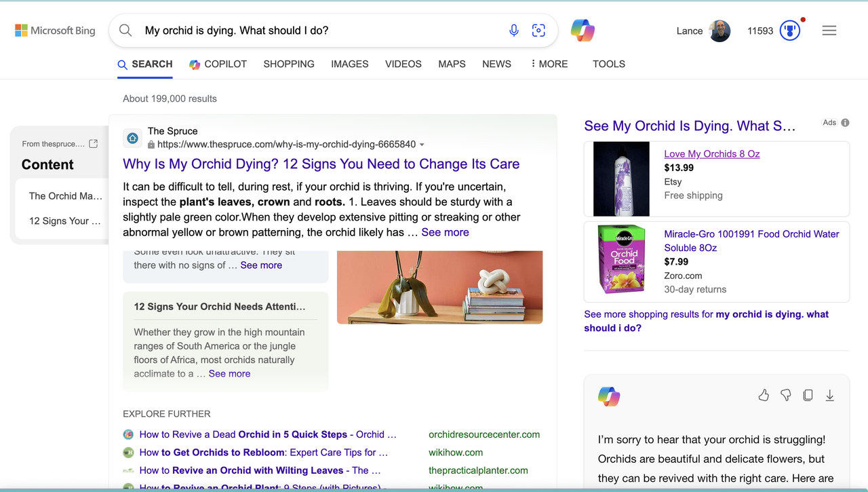Click the magnifier search icon in search box
Image resolution: width=868 pixels, height=492 pixels.
tap(125, 31)
